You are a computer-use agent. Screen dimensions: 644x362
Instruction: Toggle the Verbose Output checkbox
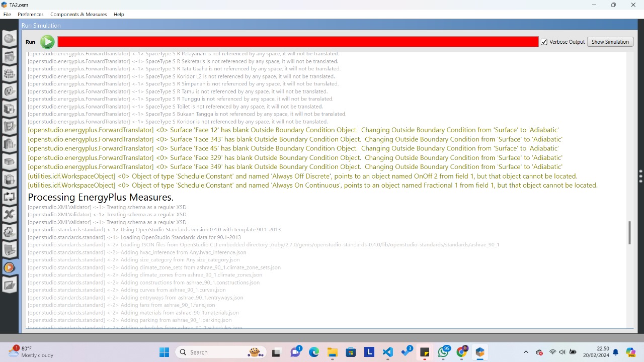tap(544, 42)
